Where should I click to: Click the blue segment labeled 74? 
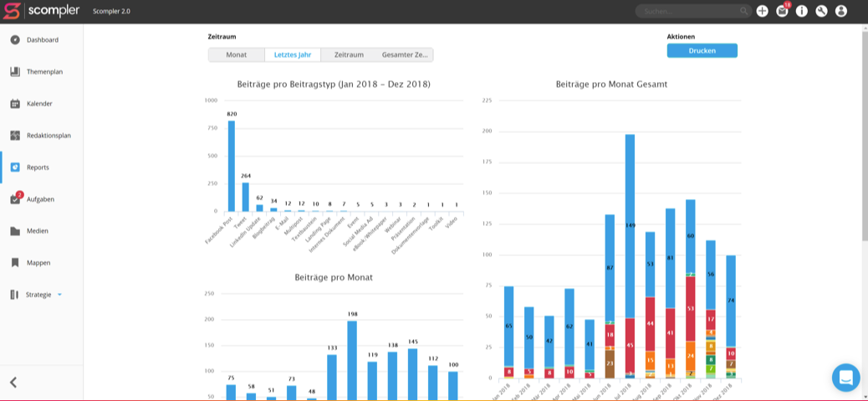click(x=731, y=301)
